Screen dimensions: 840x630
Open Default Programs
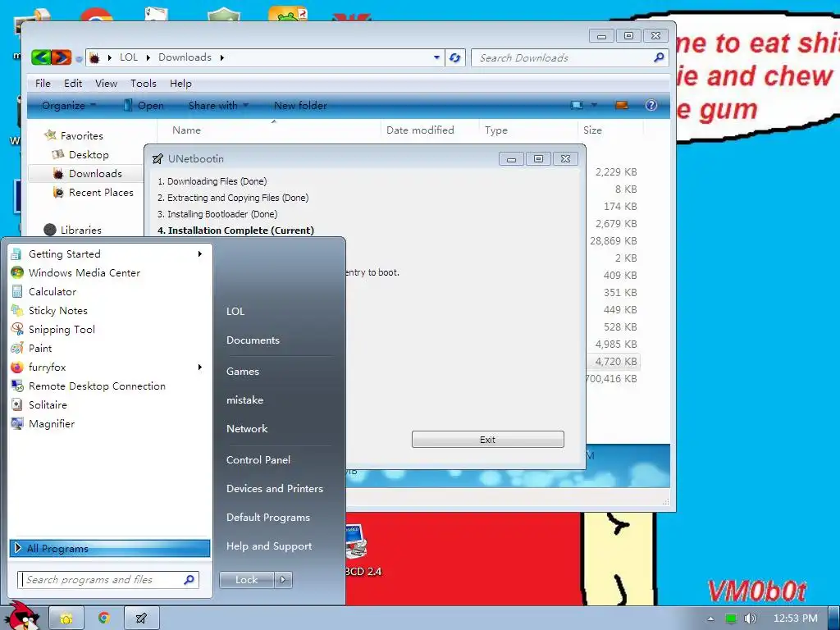click(x=268, y=518)
